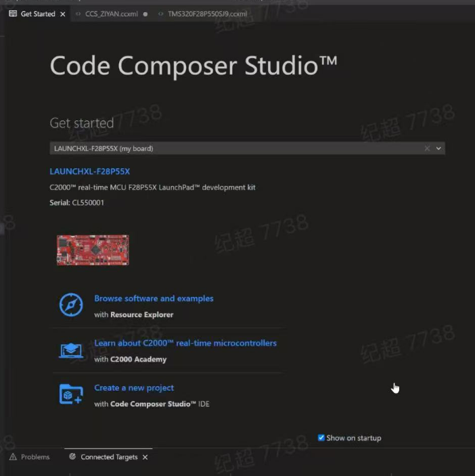Viewport: 475px width, 476px height.
Task: Switch to the CCS_ZIYAN.ccxml tab
Action: point(112,14)
